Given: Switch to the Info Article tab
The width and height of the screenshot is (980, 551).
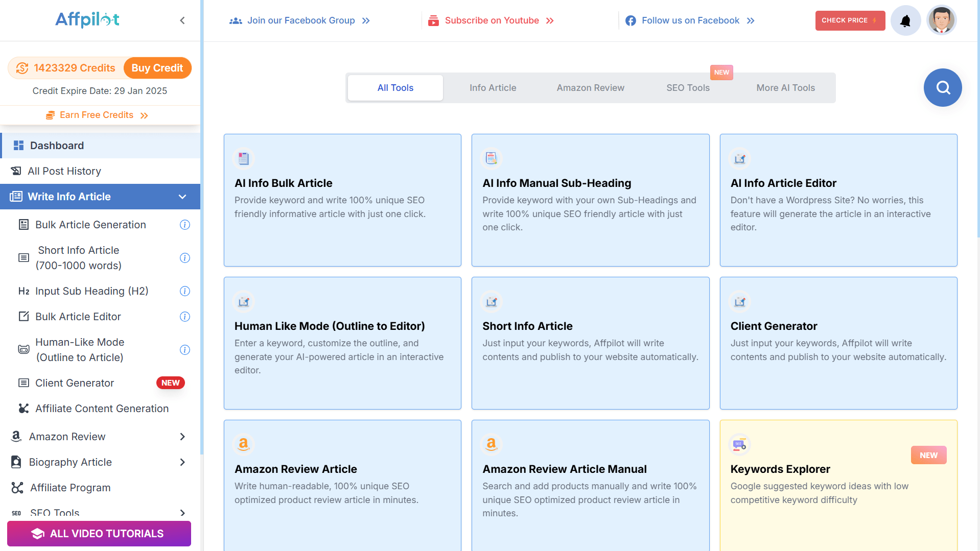Looking at the screenshot, I should point(493,88).
